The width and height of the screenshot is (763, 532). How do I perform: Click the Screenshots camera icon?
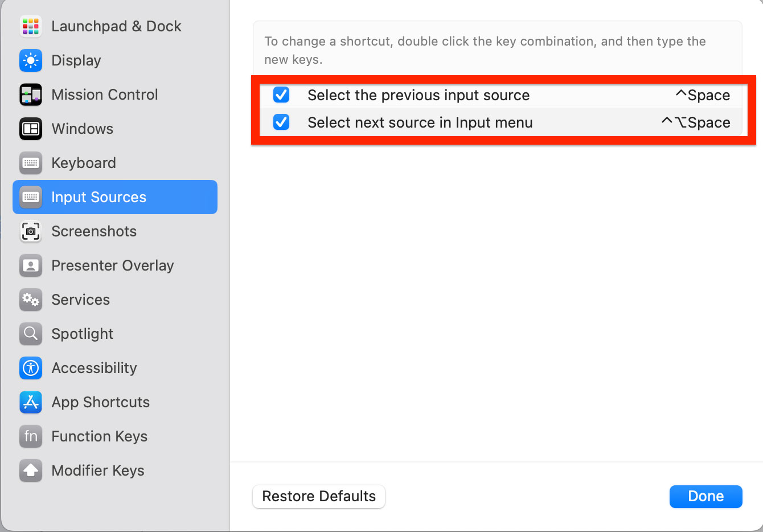[x=31, y=231]
